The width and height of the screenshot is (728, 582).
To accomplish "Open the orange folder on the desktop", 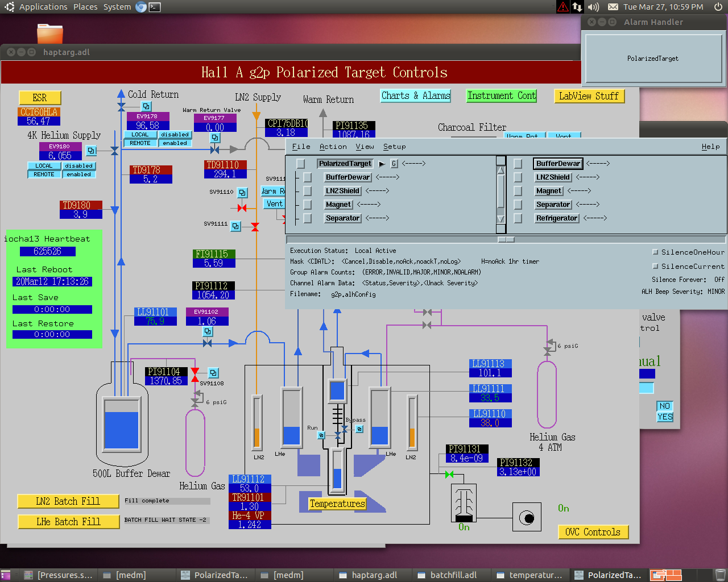I will (x=50, y=34).
